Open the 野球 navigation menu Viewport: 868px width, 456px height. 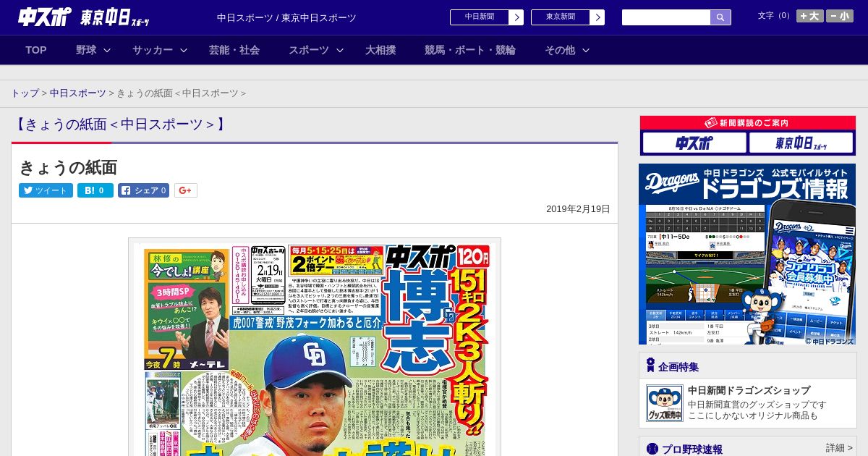(x=86, y=50)
